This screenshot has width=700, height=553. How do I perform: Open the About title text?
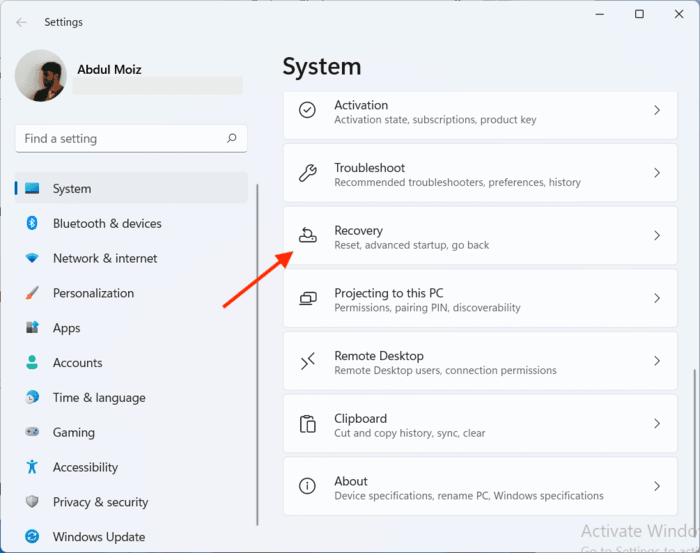pos(351,481)
